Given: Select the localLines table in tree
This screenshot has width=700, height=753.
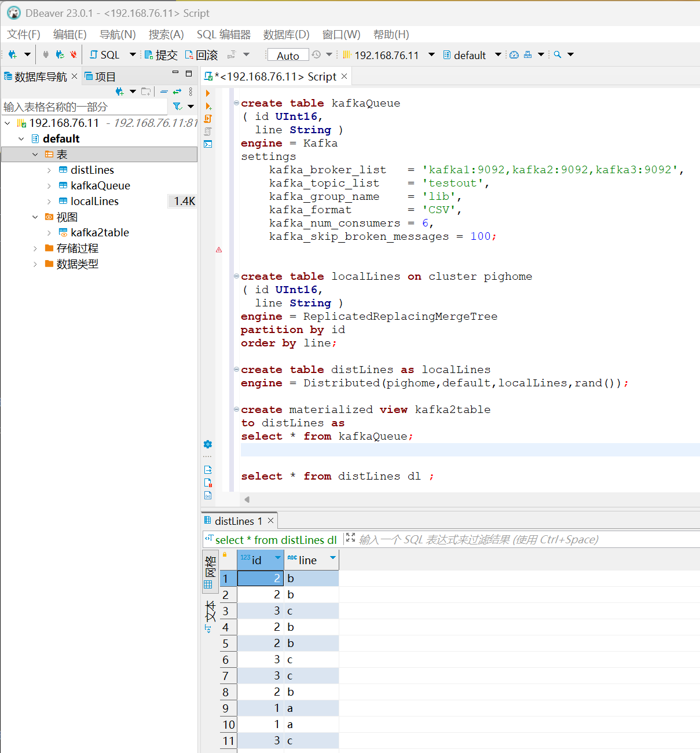Looking at the screenshot, I should coord(94,201).
